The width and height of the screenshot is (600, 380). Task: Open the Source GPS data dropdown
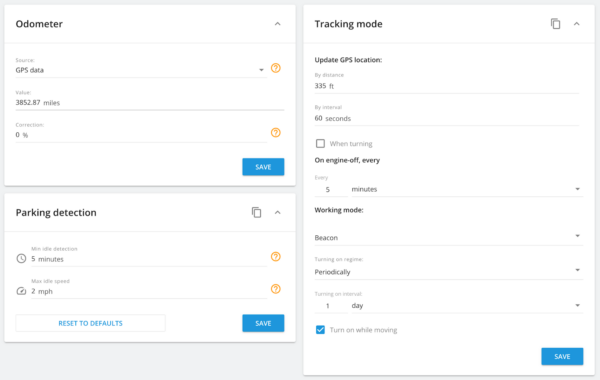(141, 70)
